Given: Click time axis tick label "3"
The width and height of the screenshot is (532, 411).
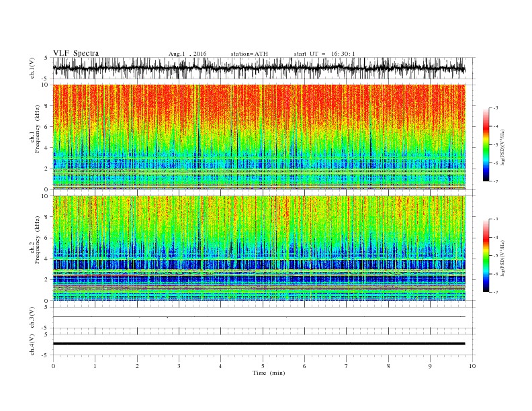Looking at the screenshot, I should click(x=179, y=366).
